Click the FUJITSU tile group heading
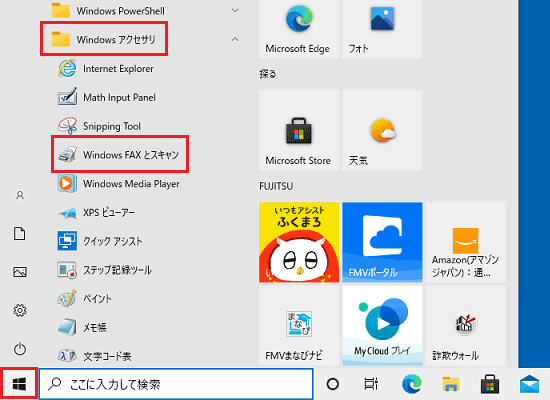Image resolution: width=550 pixels, height=400 pixels. [276, 186]
